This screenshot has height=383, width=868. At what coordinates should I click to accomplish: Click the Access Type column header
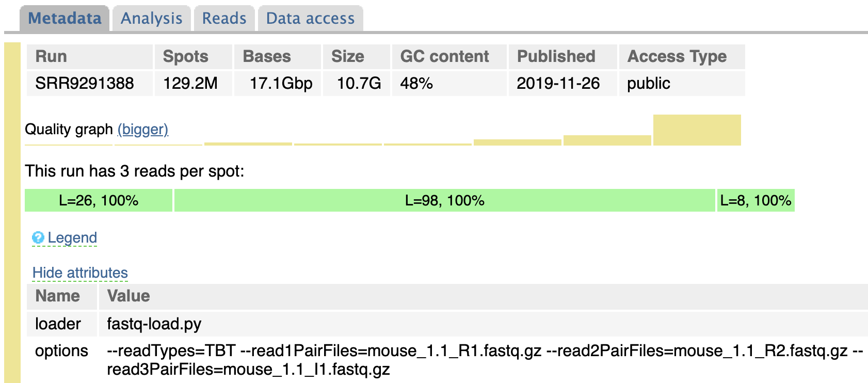tap(677, 56)
